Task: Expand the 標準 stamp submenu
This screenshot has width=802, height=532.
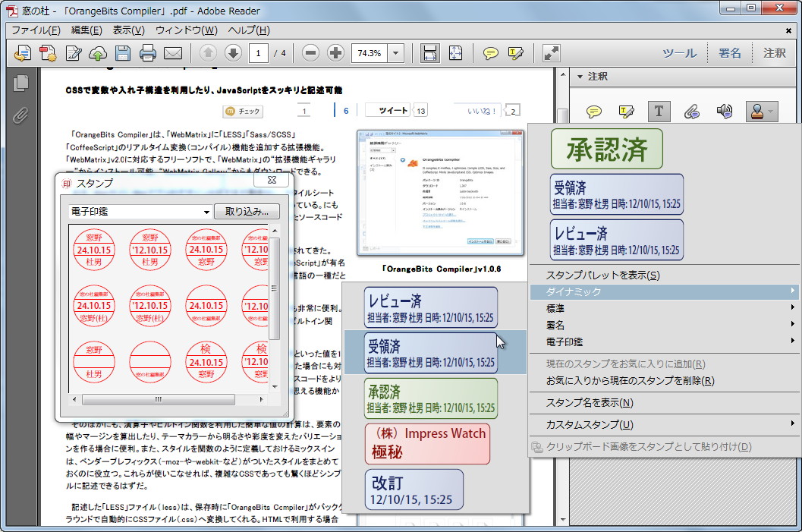Action: (x=663, y=308)
